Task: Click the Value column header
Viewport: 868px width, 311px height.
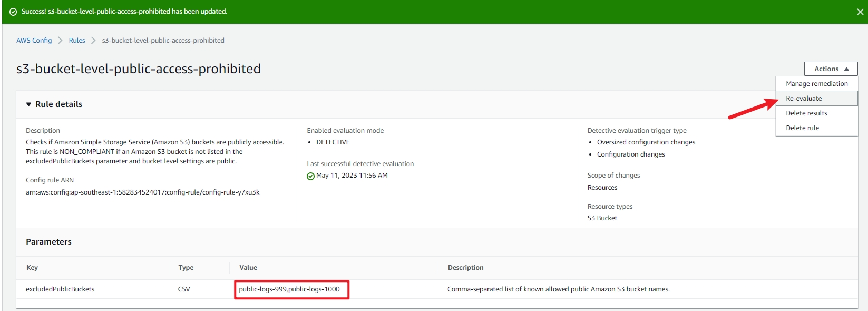Action: click(248, 268)
